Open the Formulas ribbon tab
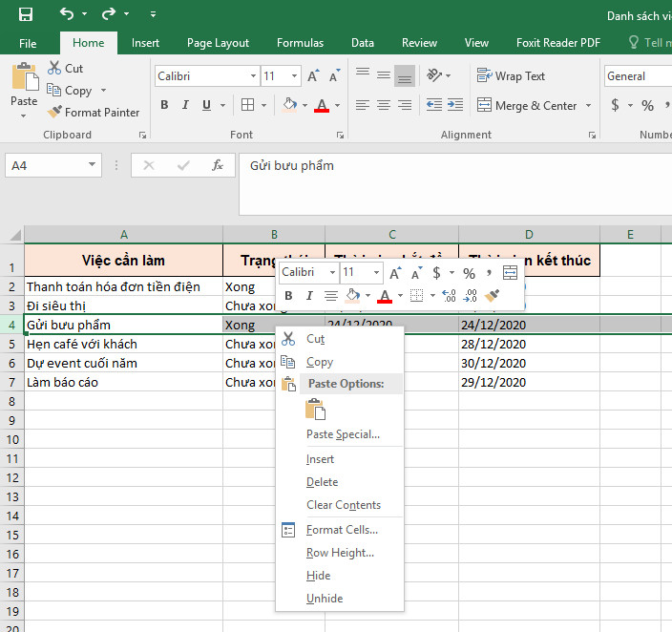672x632 pixels. [x=300, y=43]
